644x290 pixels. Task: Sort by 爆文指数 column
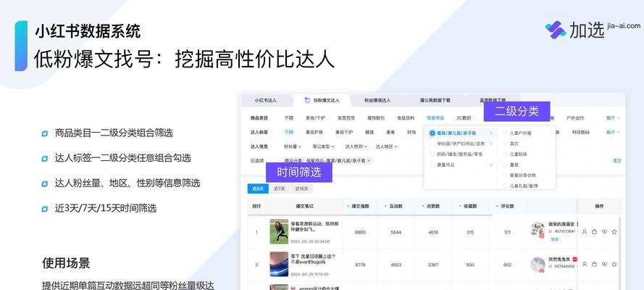pyautogui.click(x=358, y=206)
